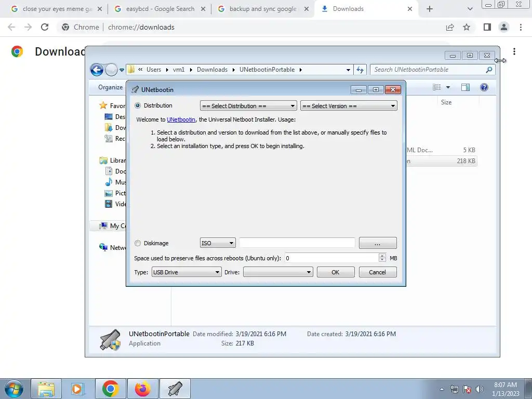The height and width of the screenshot is (399, 532).
Task: Switch to 'backup and sync google' tab
Action: 263,9
